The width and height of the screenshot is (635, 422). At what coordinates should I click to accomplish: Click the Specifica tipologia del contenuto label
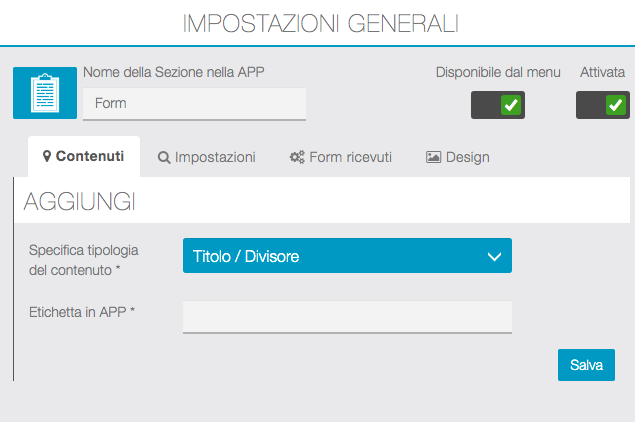point(83,259)
